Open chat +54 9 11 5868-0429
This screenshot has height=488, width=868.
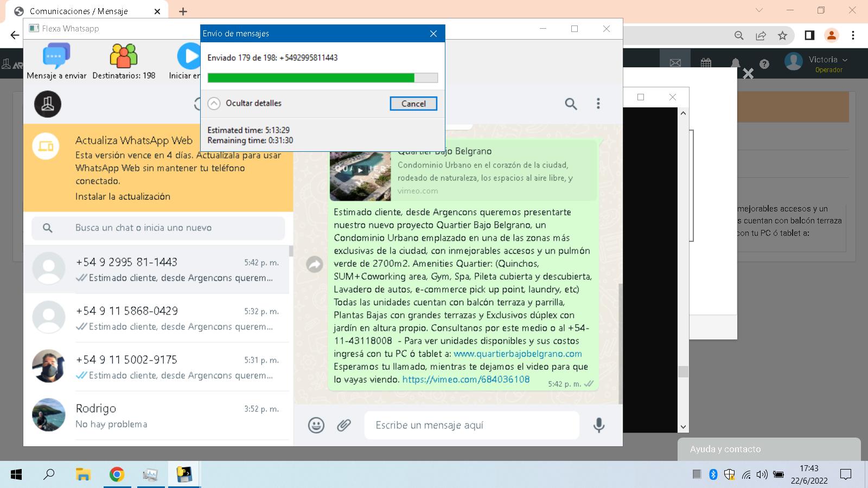pyautogui.click(x=156, y=318)
